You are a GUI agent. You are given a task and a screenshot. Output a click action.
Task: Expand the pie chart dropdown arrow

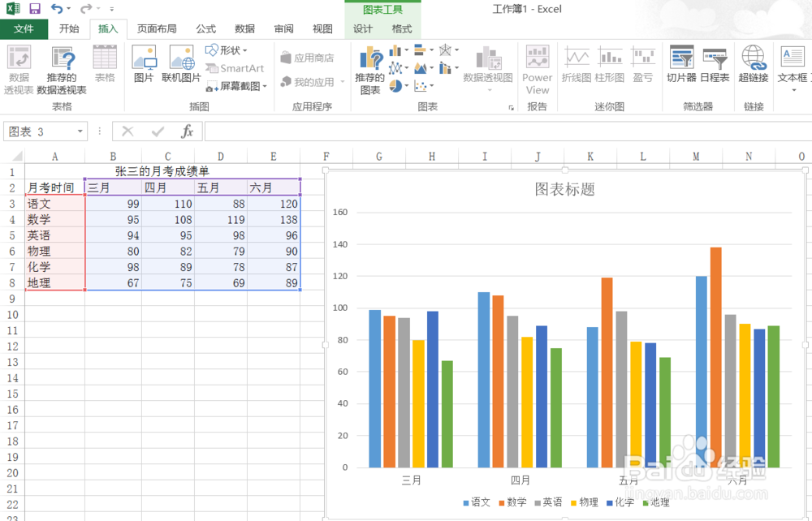click(x=407, y=85)
